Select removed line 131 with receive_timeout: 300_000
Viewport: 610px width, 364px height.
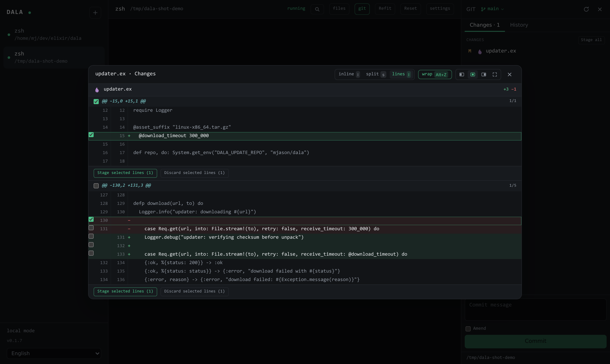pyautogui.click(x=91, y=228)
